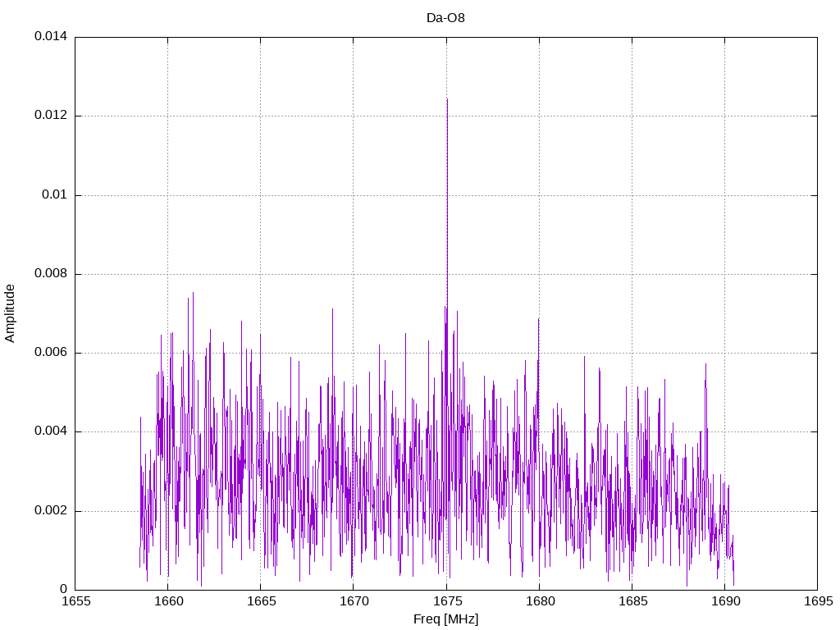Click the 'Freq [MHz]' x-axis label
The width and height of the screenshot is (840, 630).
(445, 619)
